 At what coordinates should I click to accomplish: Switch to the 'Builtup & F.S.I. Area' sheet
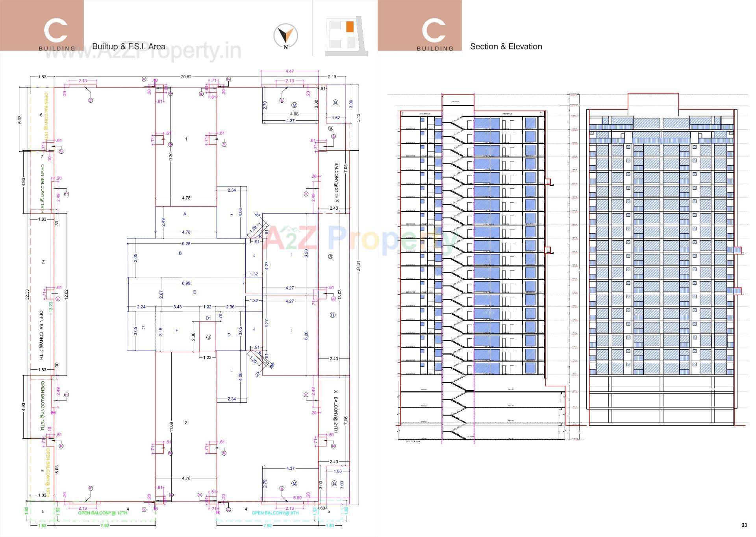[x=128, y=46]
